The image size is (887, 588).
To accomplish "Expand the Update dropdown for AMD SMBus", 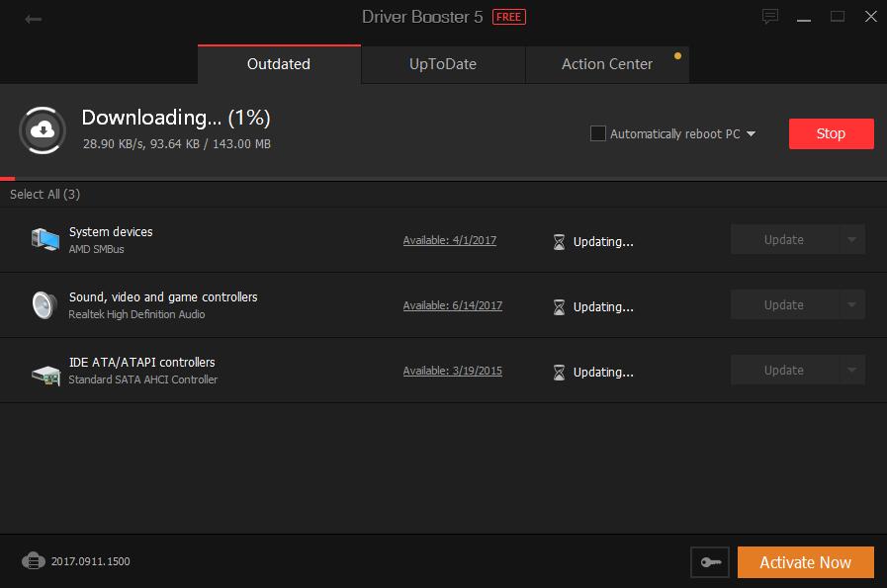I will 852,240.
